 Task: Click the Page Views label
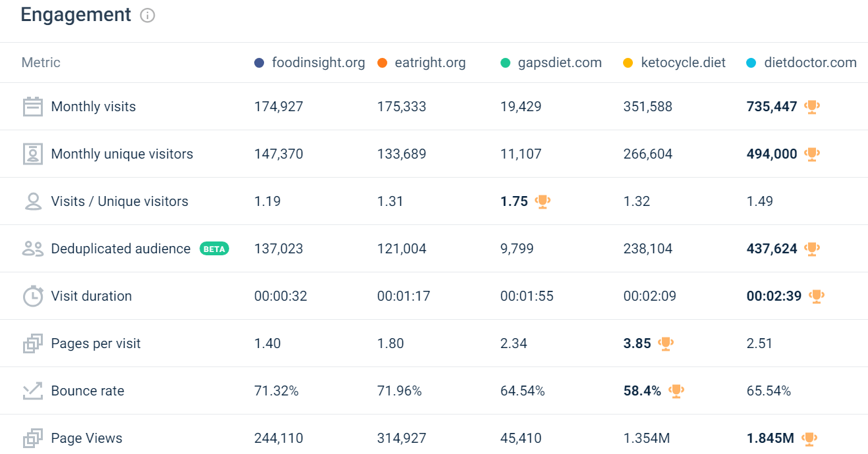point(87,438)
